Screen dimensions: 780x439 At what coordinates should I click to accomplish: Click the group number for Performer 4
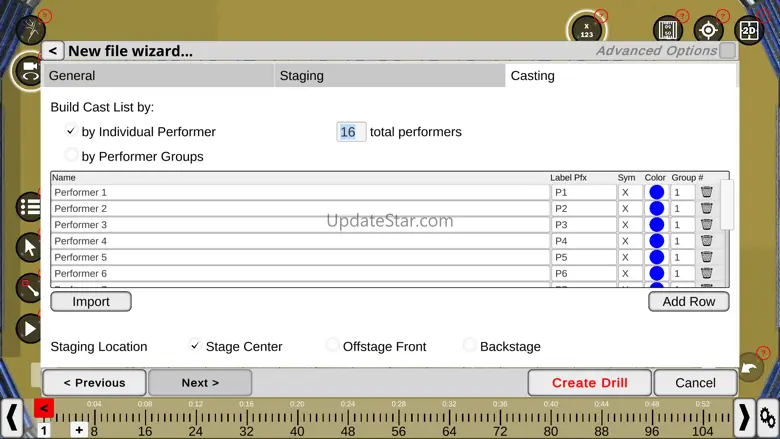click(682, 241)
